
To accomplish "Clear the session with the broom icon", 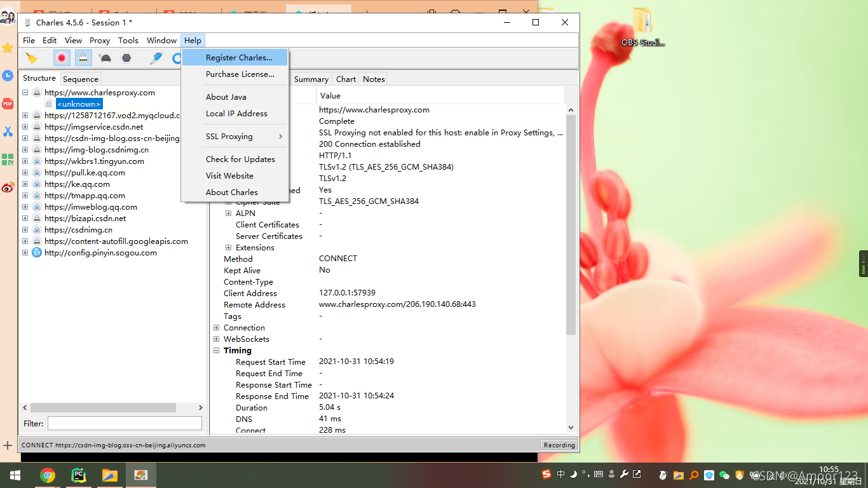I will point(31,58).
